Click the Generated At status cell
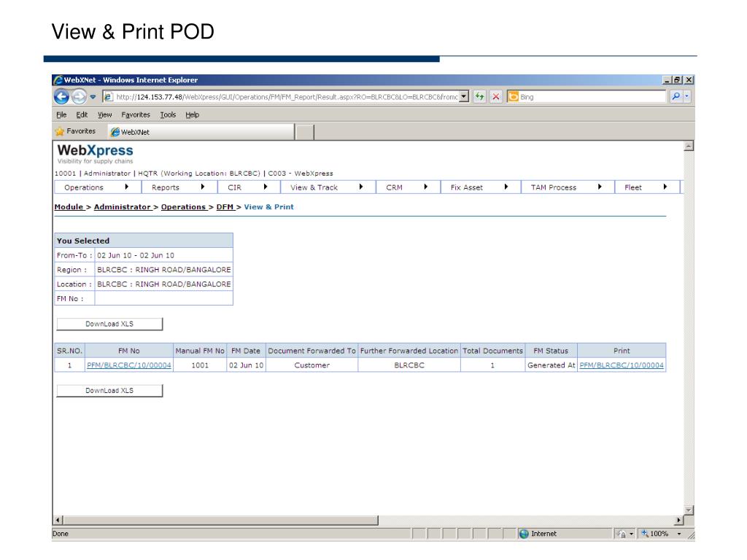Screen dimensions: 747x560 [x=551, y=365]
